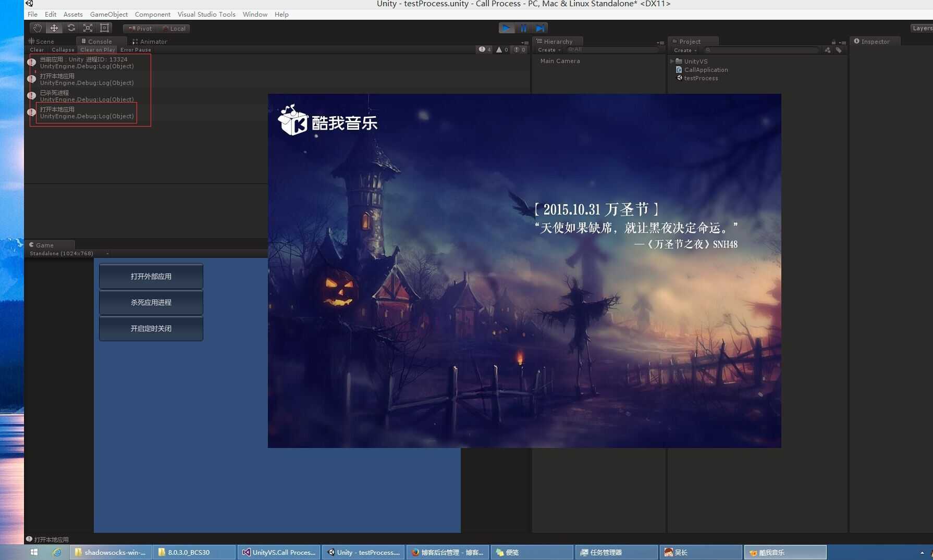Open the Visual Studio Tools menu
Viewport: 933px width, 560px height.
click(x=206, y=15)
